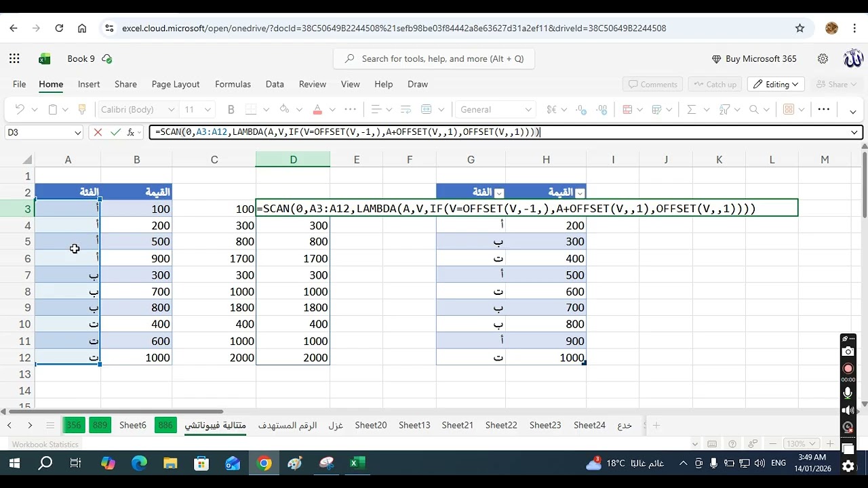868x488 pixels.
Task: Click the fill color paint bucket
Action: 284,109
